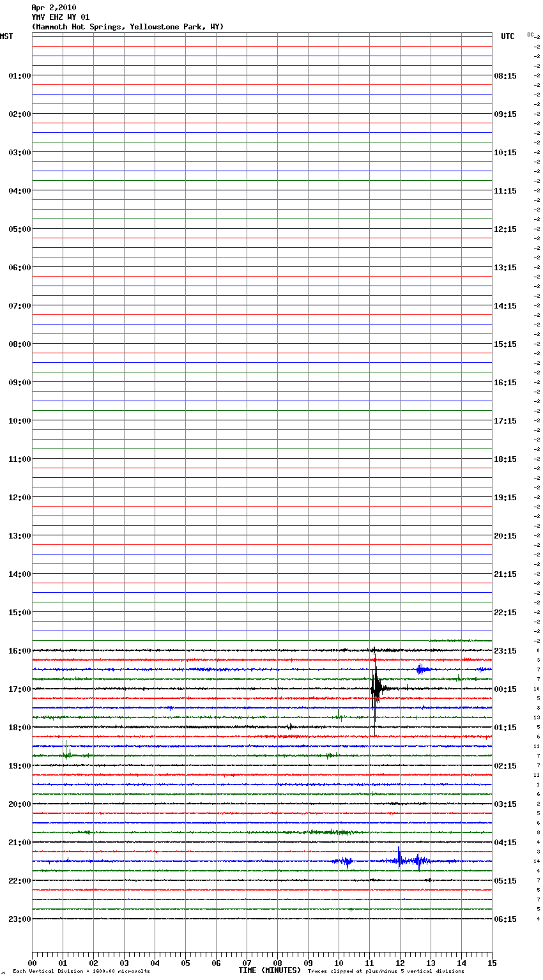Select the 20:00 MST time label
Screen dimensions: 543x980
point(20,804)
